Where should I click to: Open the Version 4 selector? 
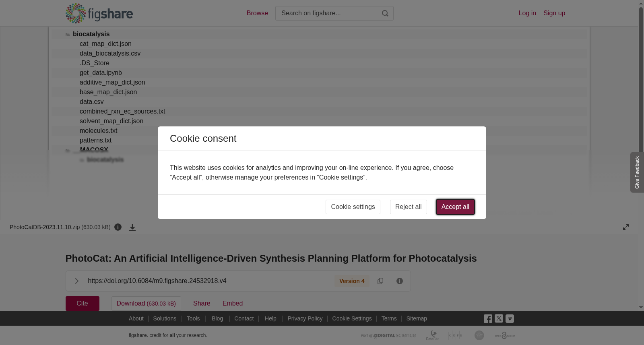(x=352, y=281)
